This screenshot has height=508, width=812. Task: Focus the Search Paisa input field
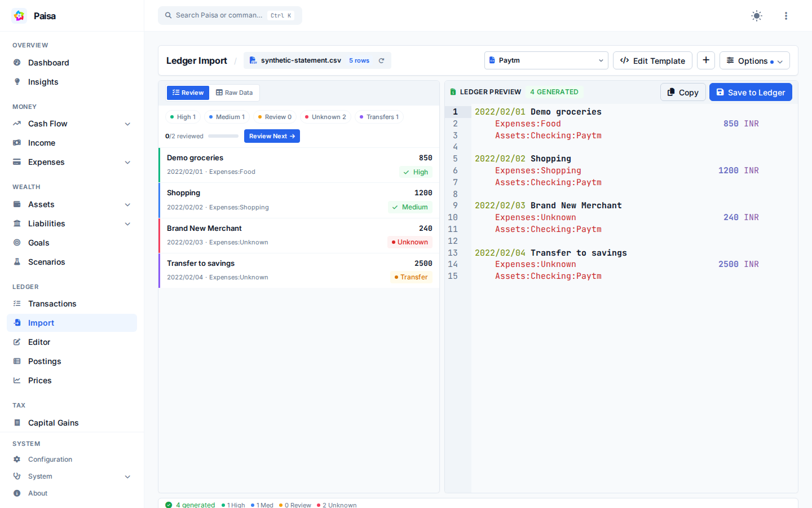(230, 15)
